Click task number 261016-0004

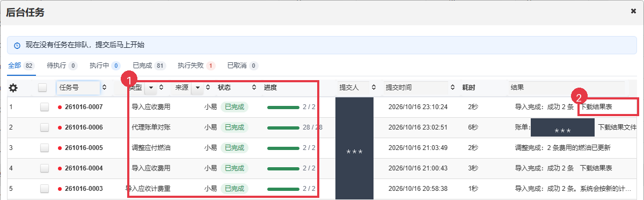[84, 168]
